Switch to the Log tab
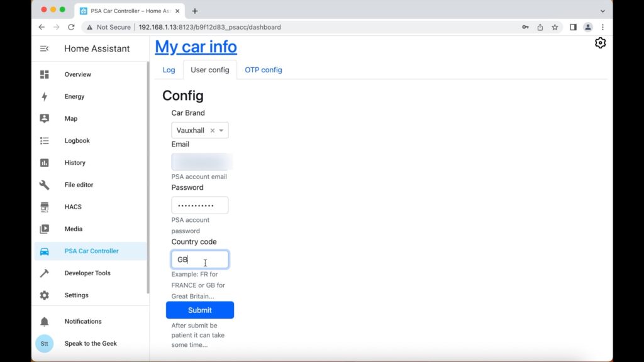The width and height of the screenshot is (644, 362). [169, 70]
